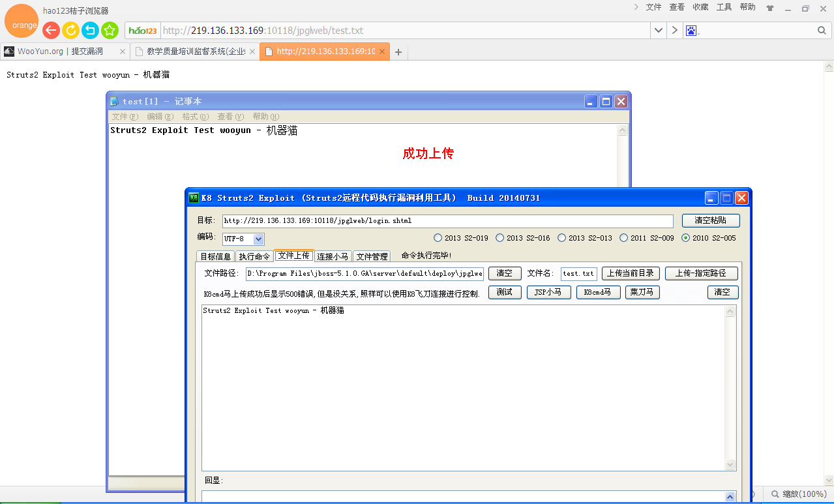The image size is (834, 504).
Task: Select the 2010 S2-005 radio button
Action: pyautogui.click(x=685, y=238)
